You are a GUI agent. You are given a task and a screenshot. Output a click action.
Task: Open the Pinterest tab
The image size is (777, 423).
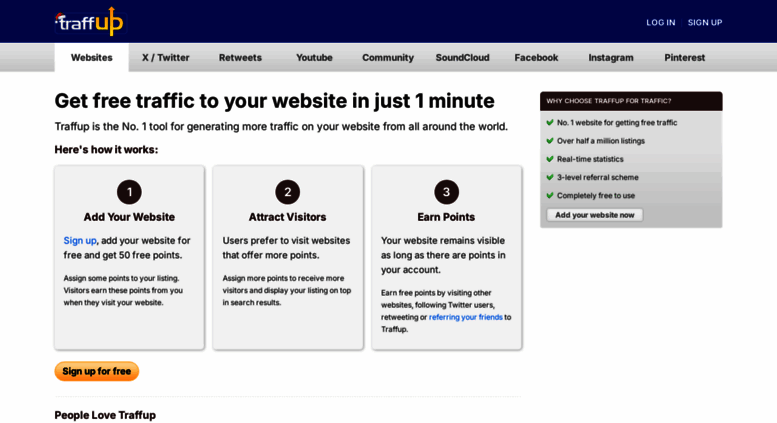(684, 57)
